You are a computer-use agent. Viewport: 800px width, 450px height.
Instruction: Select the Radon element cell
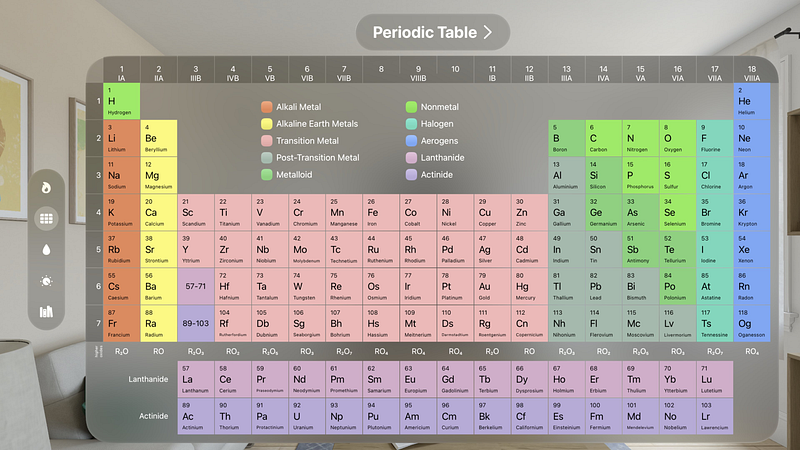[752, 286]
